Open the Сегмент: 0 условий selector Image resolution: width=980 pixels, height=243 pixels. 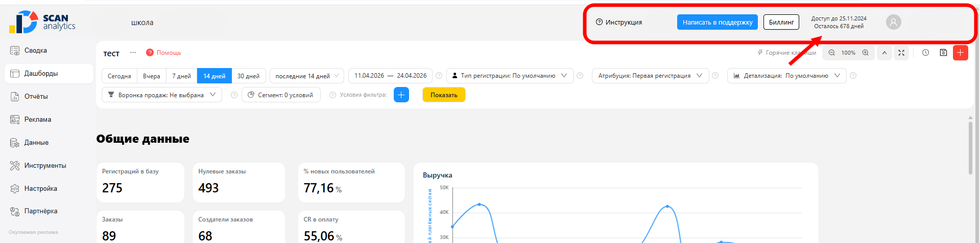coord(281,95)
